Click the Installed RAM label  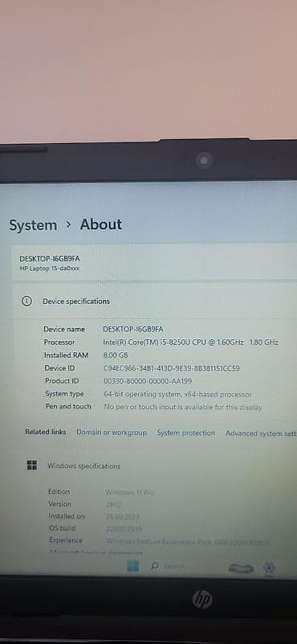(67, 355)
